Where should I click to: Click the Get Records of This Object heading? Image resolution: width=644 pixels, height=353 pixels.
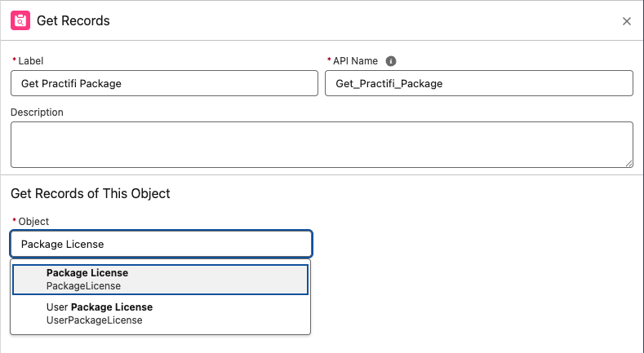90,193
